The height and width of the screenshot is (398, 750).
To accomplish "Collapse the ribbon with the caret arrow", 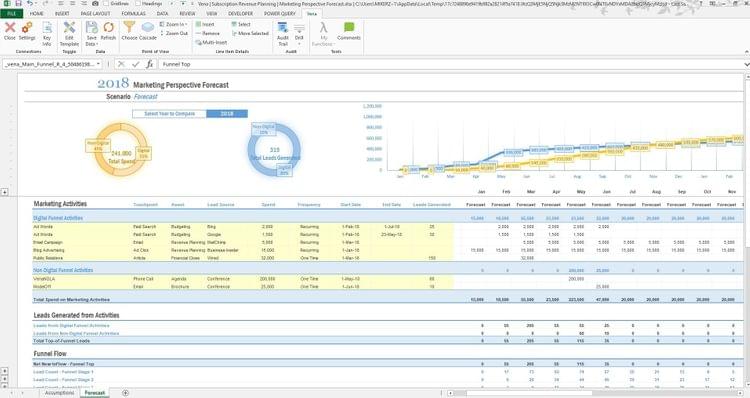I will 746,52.
